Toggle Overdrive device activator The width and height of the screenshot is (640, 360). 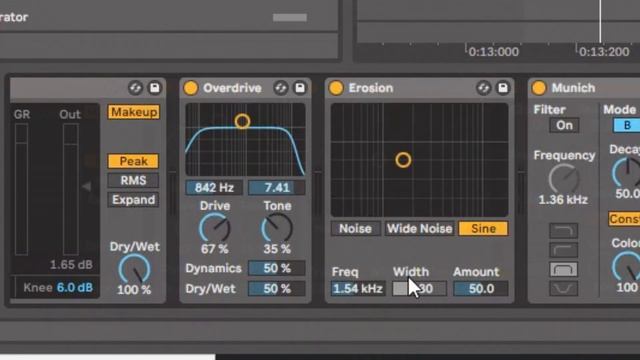tap(191, 88)
